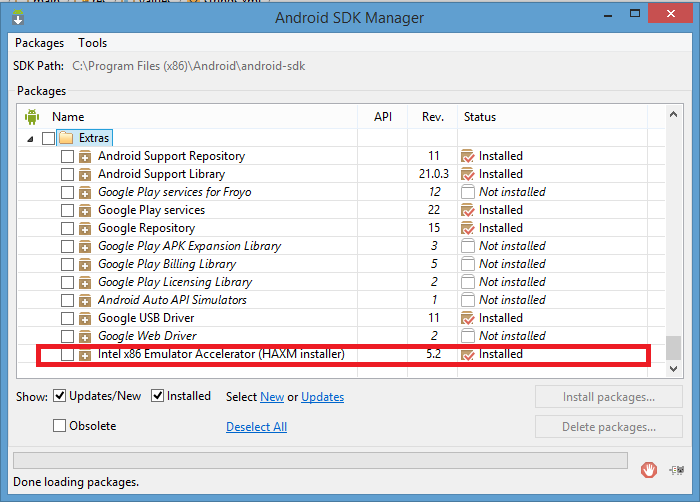Click the Android robot icon in the header

pyautogui.click(x=30, y=117)
